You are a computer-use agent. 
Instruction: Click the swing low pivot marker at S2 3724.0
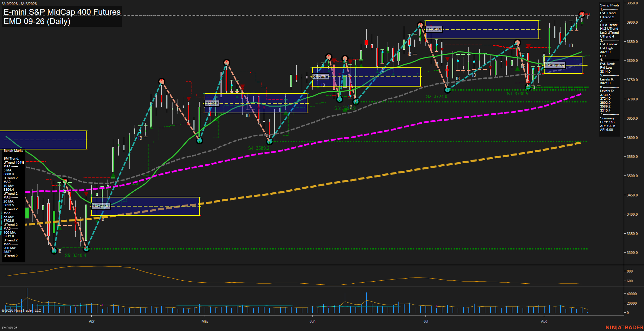[447, 90]
